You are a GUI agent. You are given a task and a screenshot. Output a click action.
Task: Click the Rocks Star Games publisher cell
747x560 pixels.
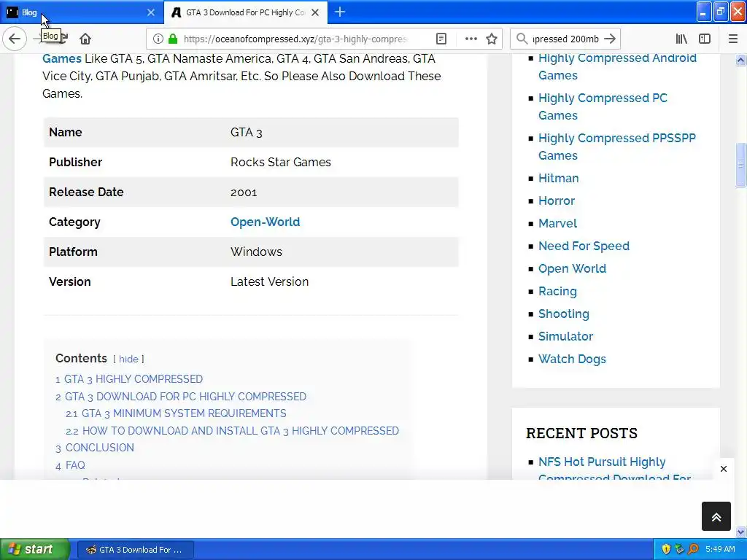point(281,163)
